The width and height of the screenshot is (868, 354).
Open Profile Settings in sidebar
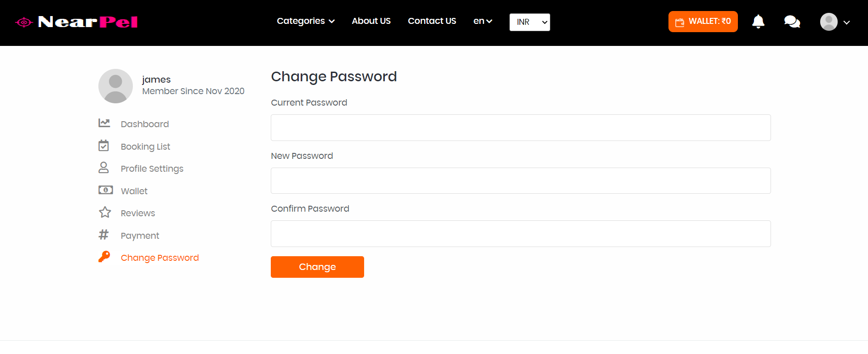(x=152, y=169)
